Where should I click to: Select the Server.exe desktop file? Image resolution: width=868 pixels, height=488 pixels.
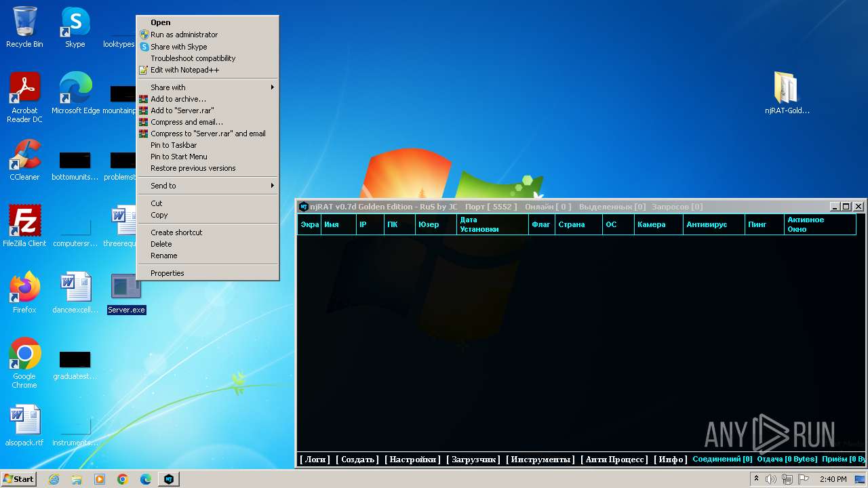[x=126, y=294]
